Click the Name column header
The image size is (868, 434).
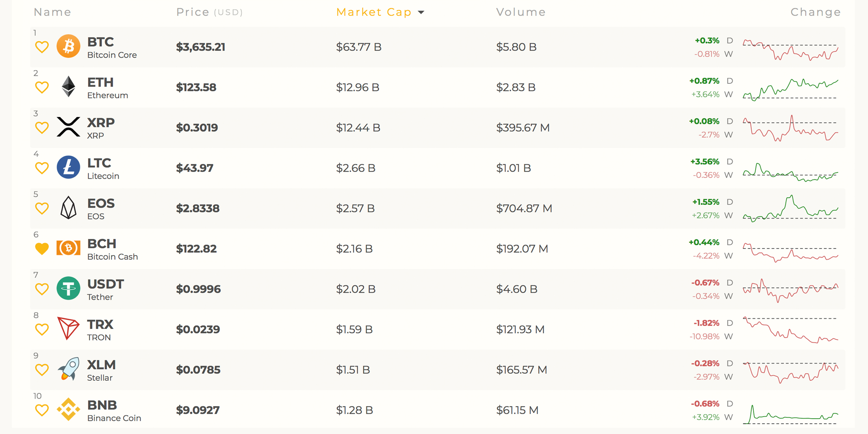click(53, 12)
